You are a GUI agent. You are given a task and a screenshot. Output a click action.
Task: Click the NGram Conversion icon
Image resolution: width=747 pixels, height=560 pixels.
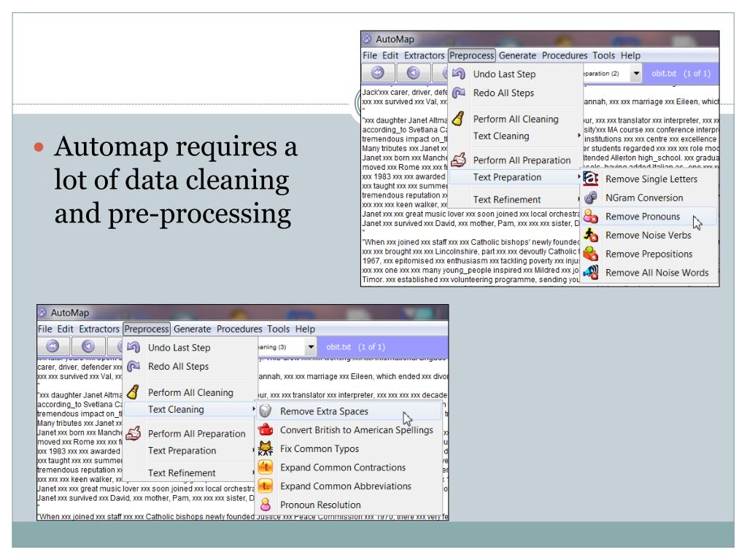point(591,198)
